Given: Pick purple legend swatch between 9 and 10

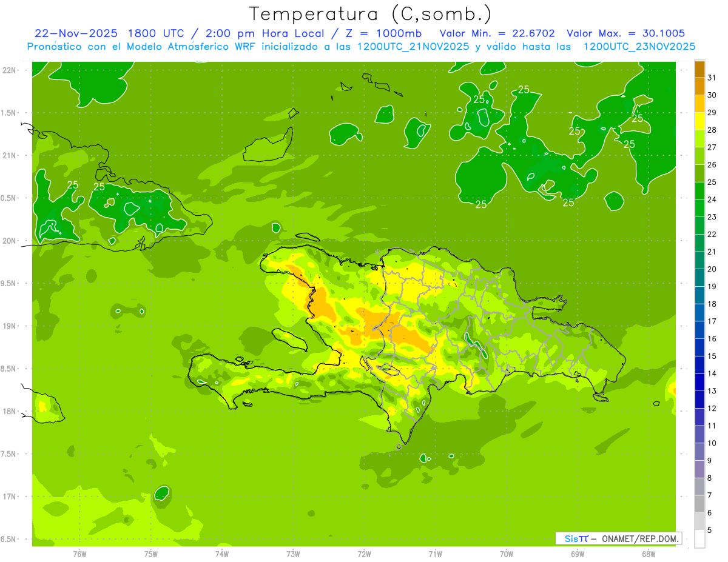Looking at the screenshot, I should (699, 452).
